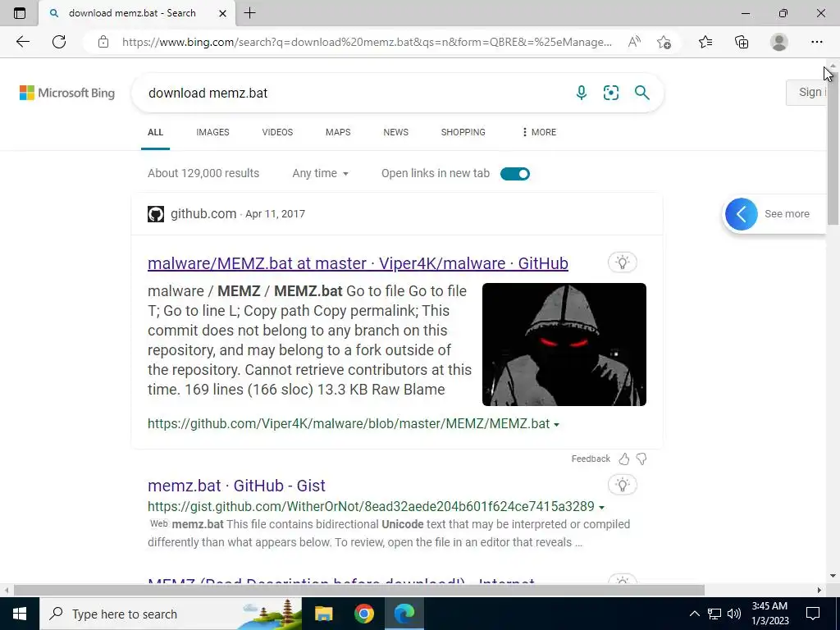Launch Google Chrome from taskbar
Viewport: 840px width, 630px height.
tap(363, 614)
